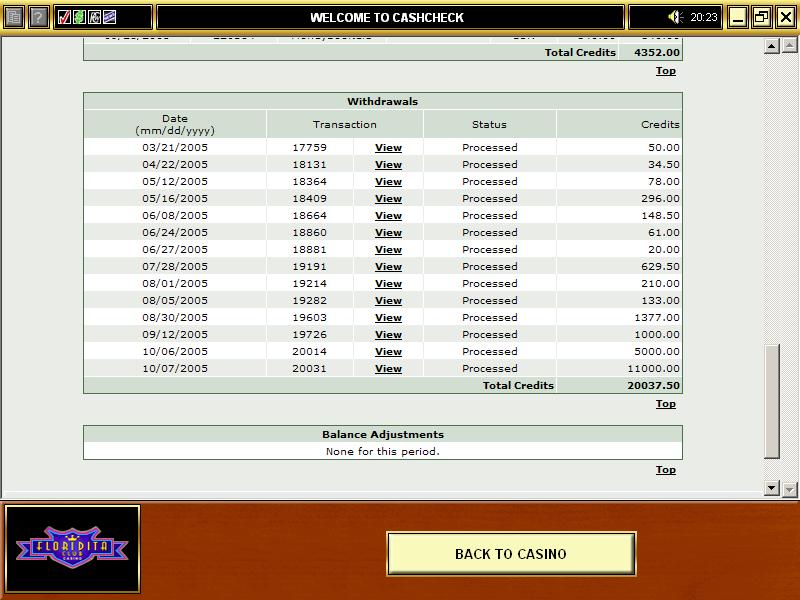Click the scrollbar down arrow
This screenshot has width=800, height=600.
(x=772, y=488)
